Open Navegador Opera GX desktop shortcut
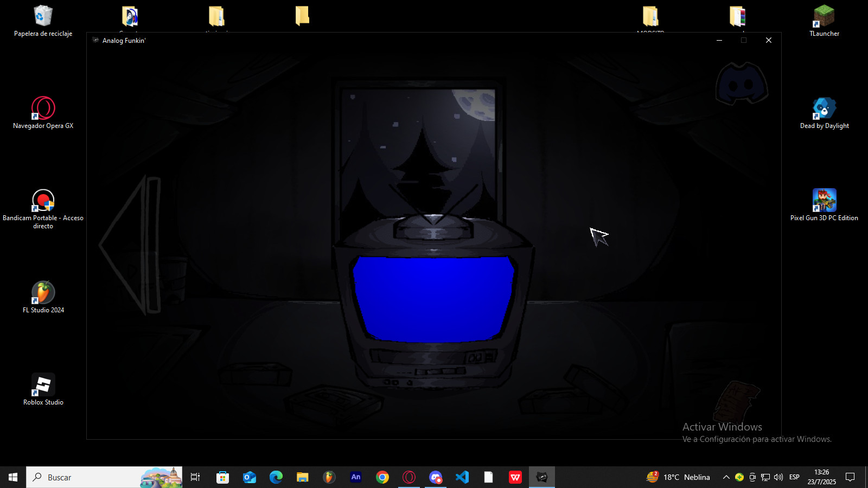Viewport: 868px width, 488px height. tap(43, 108)
